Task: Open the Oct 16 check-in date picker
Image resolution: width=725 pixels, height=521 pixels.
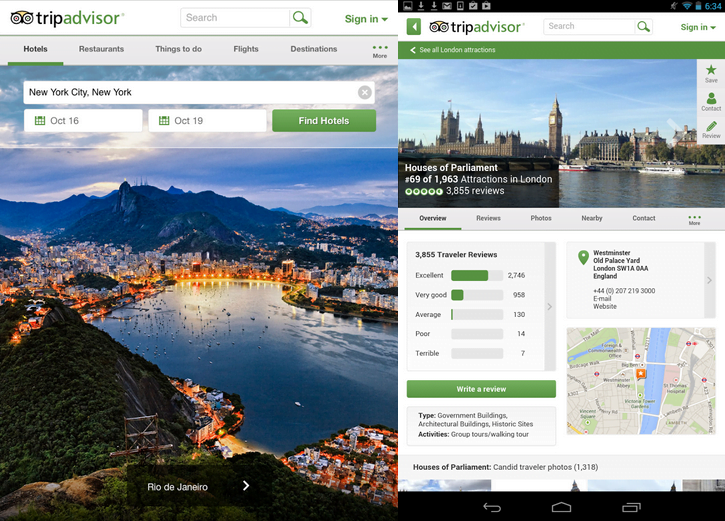Action: point(83,121)
